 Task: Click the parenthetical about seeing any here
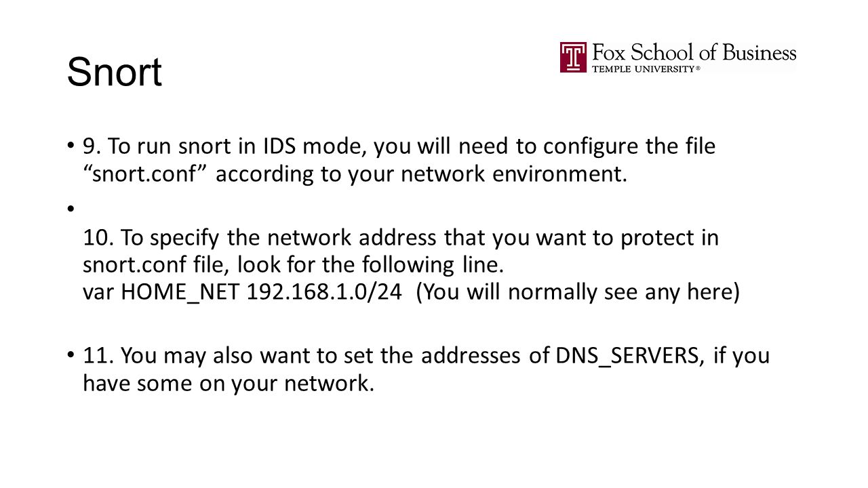point(577,292)
